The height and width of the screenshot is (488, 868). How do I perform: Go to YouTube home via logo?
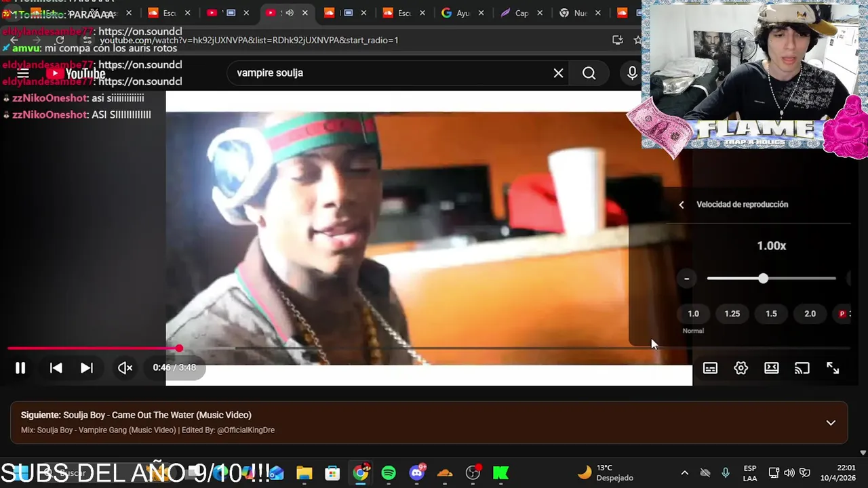pyautogui.click(x=76, y=73)
